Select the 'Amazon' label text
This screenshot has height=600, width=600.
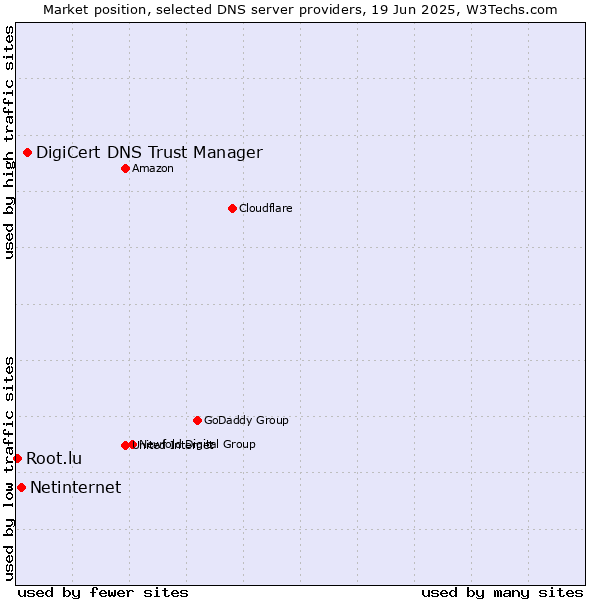(x=153, y=169)
